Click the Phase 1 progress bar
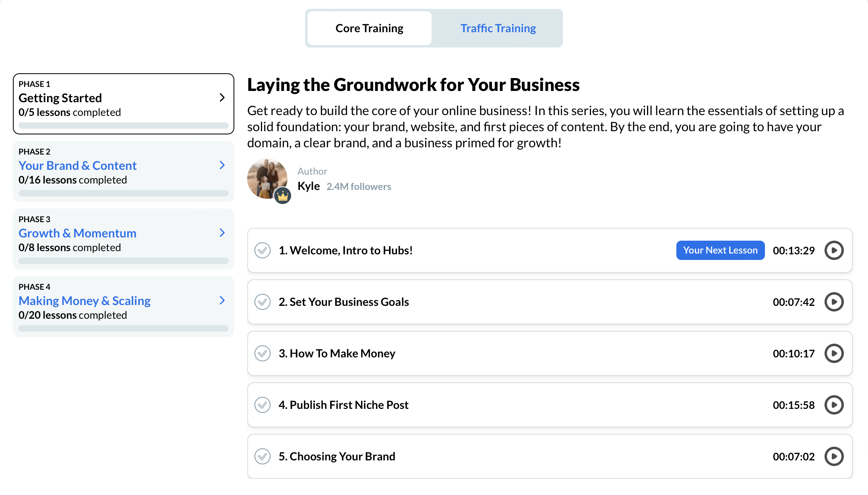The image size is (868, 495). (x=124, y=126)
